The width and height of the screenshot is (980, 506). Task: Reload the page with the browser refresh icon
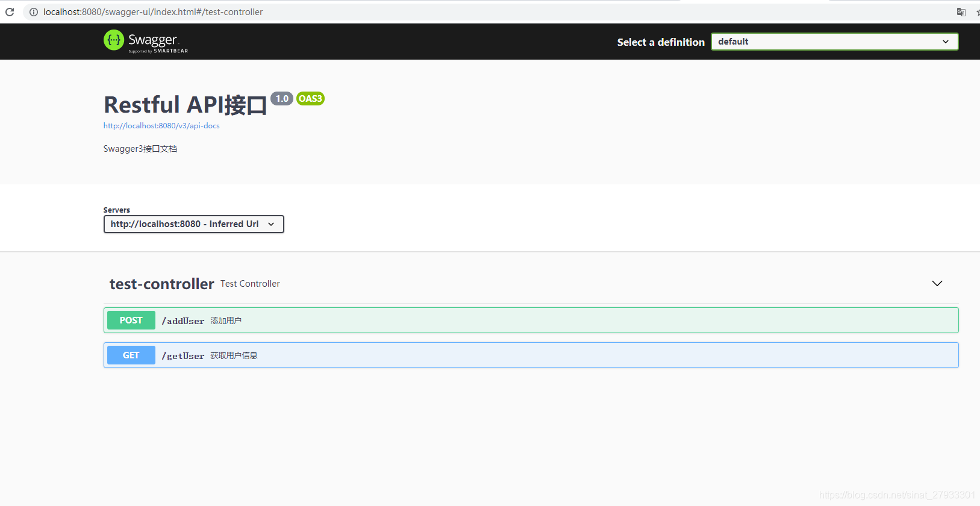[x=10, y=12]
